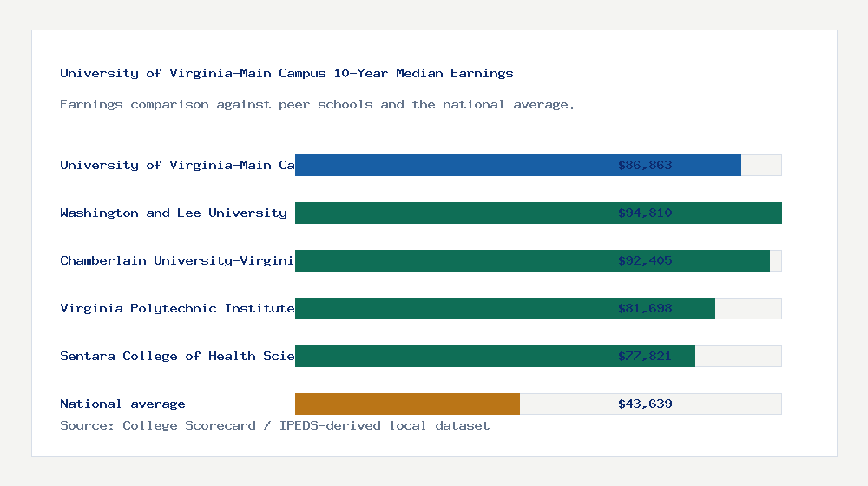Select the National average label
Image resolution: width=868 pixels, height=486 pixels.
coord(122,404)
